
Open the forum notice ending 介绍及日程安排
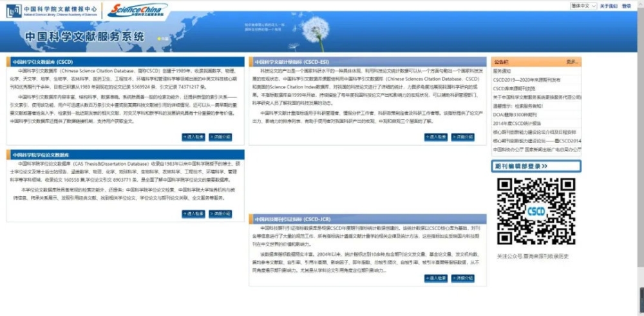tap(535, 132)
